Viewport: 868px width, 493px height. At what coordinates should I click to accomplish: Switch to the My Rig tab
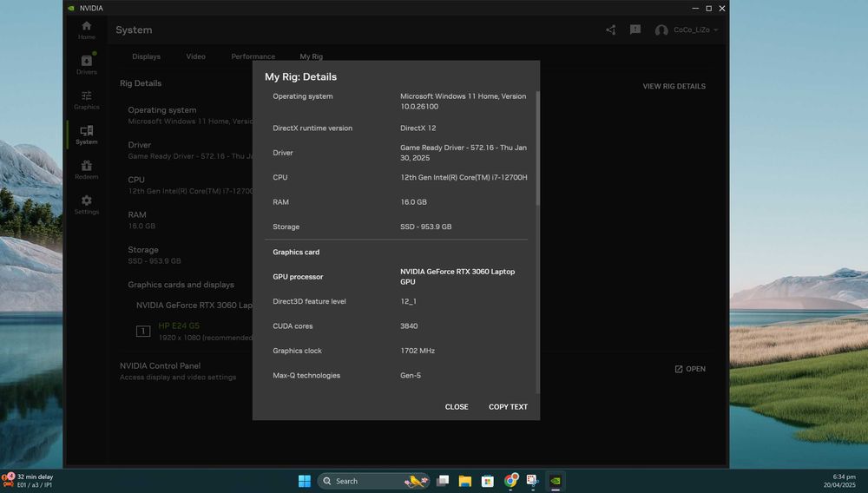pos(311,56)
